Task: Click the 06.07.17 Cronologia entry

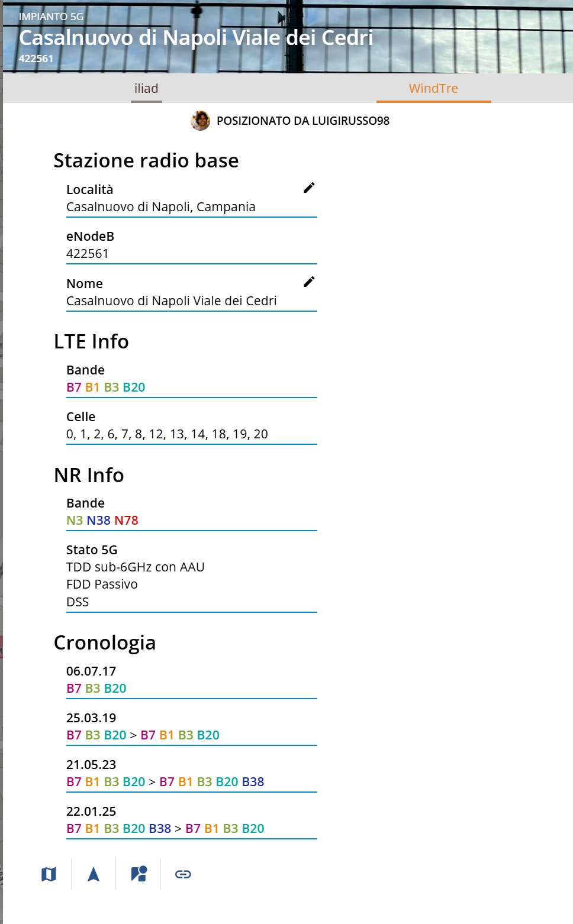Action: [x=91, y=671]
